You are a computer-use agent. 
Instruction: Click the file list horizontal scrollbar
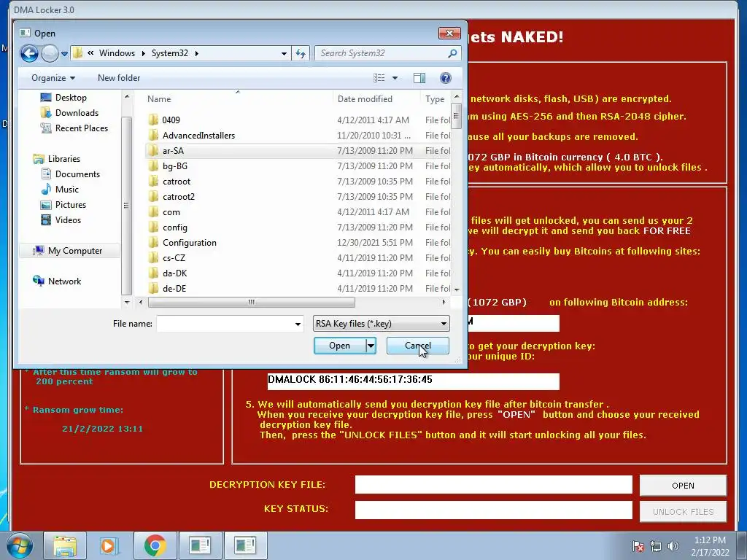tap(251, 302)
